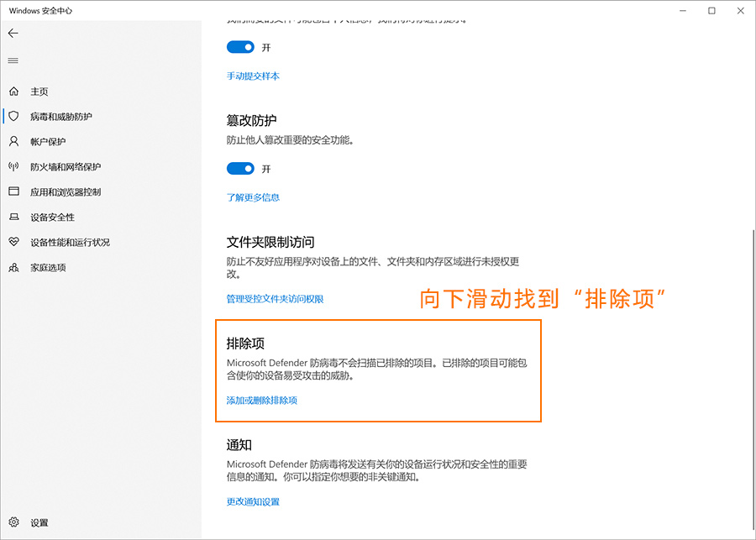756x540 pixels.
Task: Go to 主页 in the sidebar
Action: [39, 92]
